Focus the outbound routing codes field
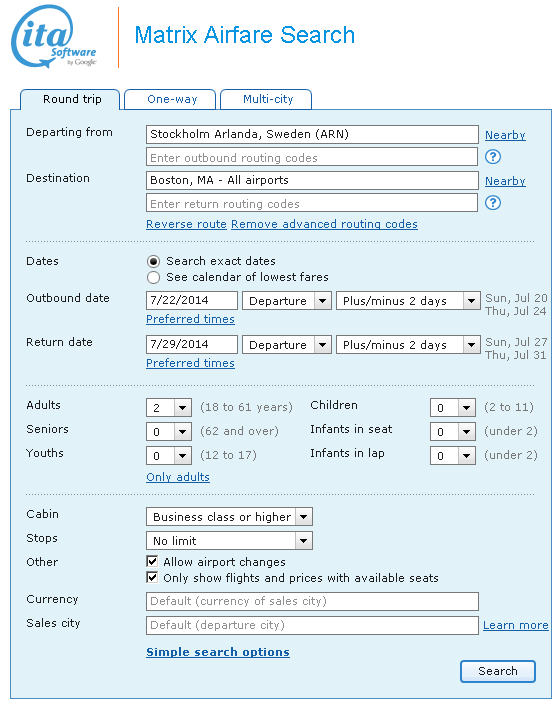This screenshot has width=559, height=707. point(312,157)
